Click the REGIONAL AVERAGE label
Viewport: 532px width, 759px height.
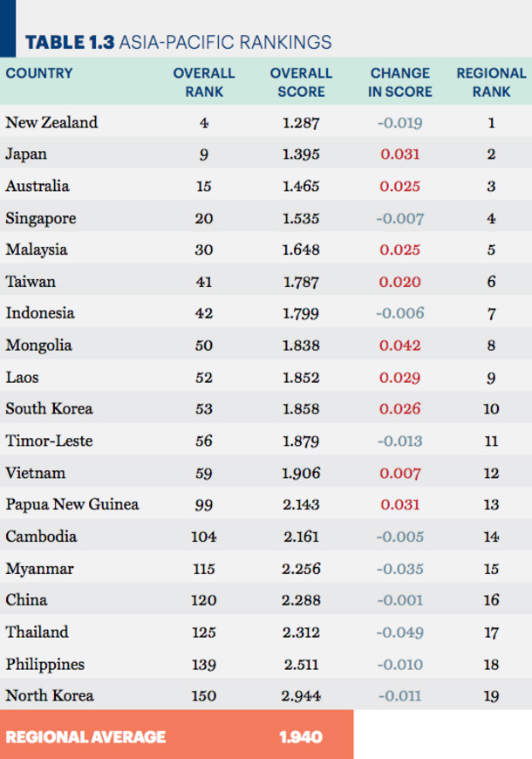coord(85,736)
